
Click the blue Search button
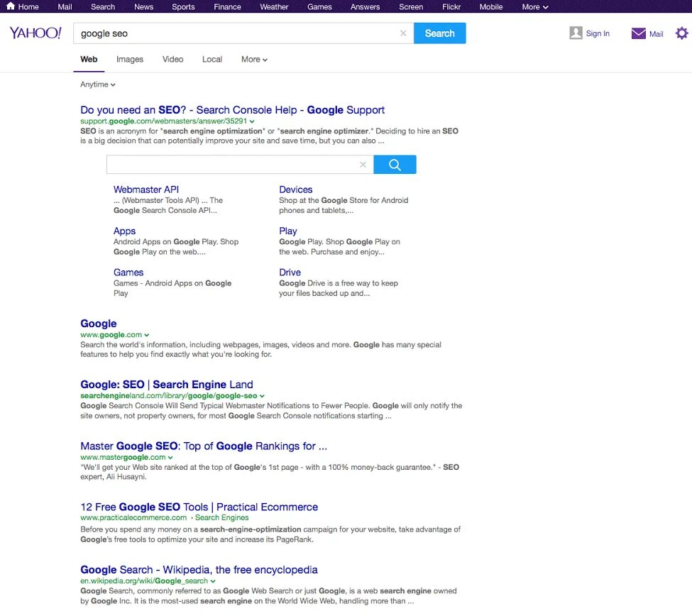tap(439, 33)
